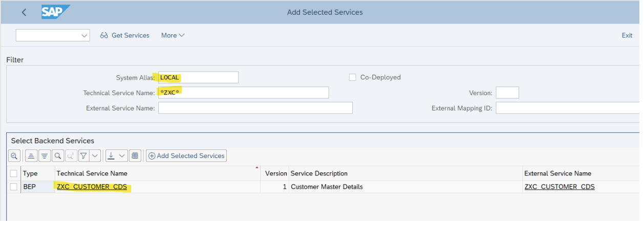Expand the command field dropdown
644x226 pixels.
pyautogui.click(x=84, y=36)
